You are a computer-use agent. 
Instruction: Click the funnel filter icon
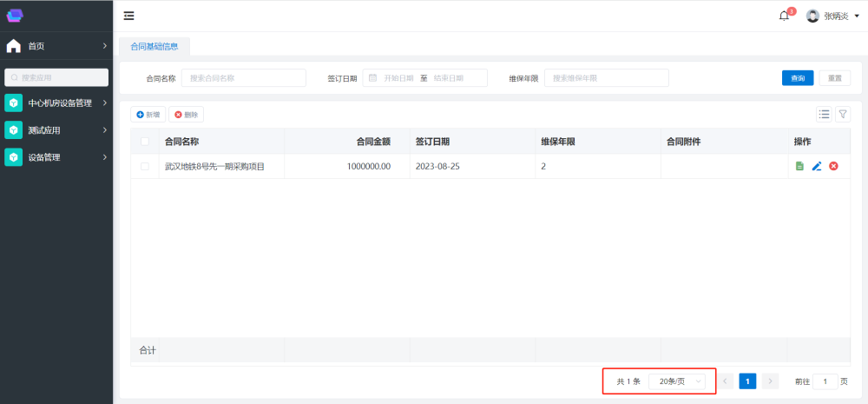click(x=843, y=115)
